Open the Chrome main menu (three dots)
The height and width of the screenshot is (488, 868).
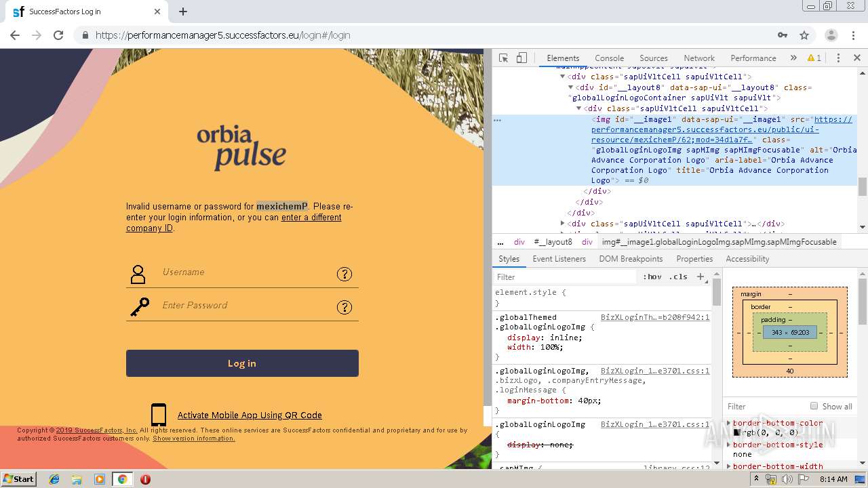pos(854,35)
